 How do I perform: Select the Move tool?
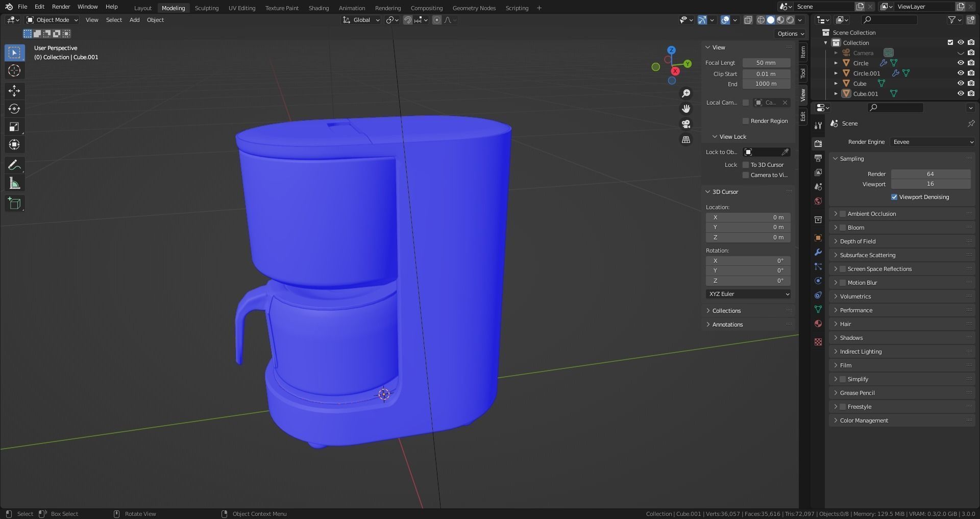[x=14, y=91]
